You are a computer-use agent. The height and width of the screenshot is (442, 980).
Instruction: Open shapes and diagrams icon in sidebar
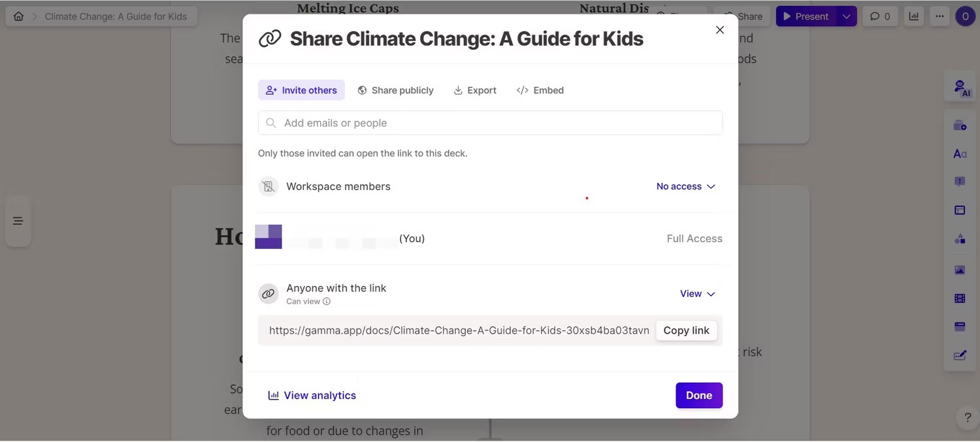(x=960, y=239)
